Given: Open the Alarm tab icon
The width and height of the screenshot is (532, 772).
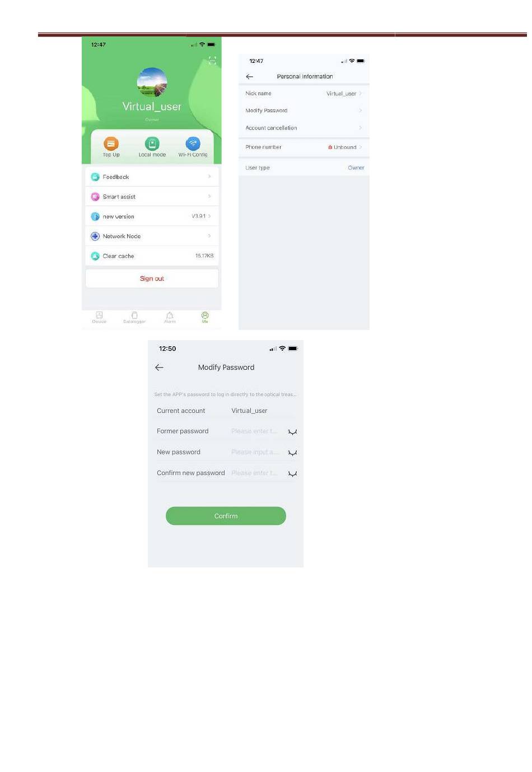Looking at the screenshot, I should click(170, 317).
